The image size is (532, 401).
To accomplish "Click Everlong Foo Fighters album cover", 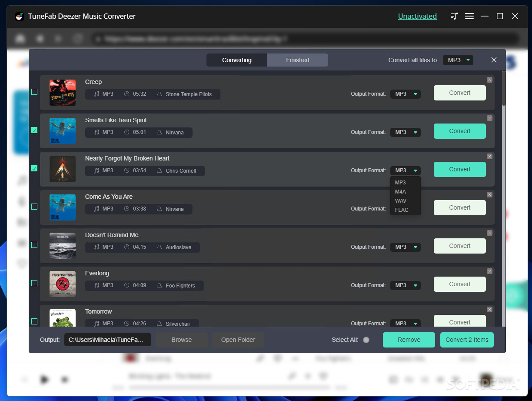I will [63, 284].
